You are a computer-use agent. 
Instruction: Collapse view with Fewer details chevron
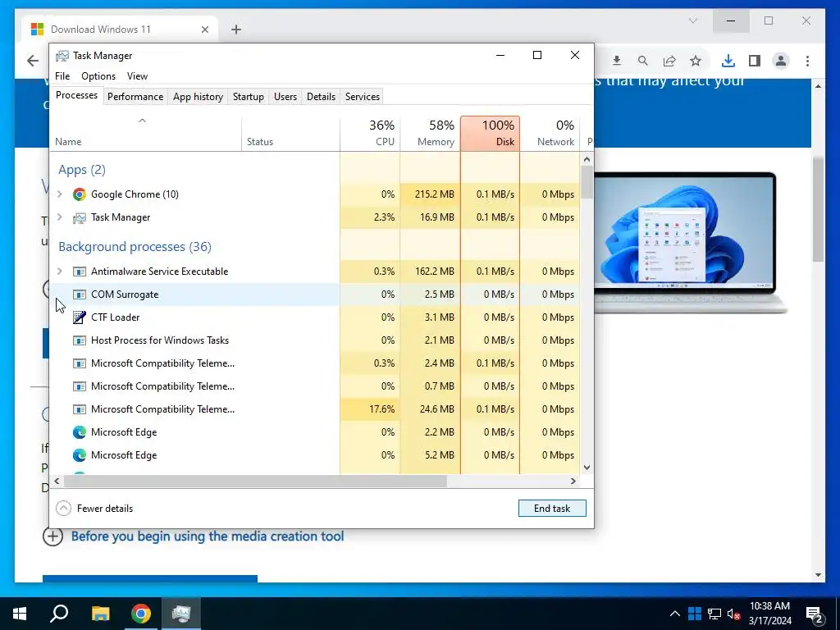(63, 509)
